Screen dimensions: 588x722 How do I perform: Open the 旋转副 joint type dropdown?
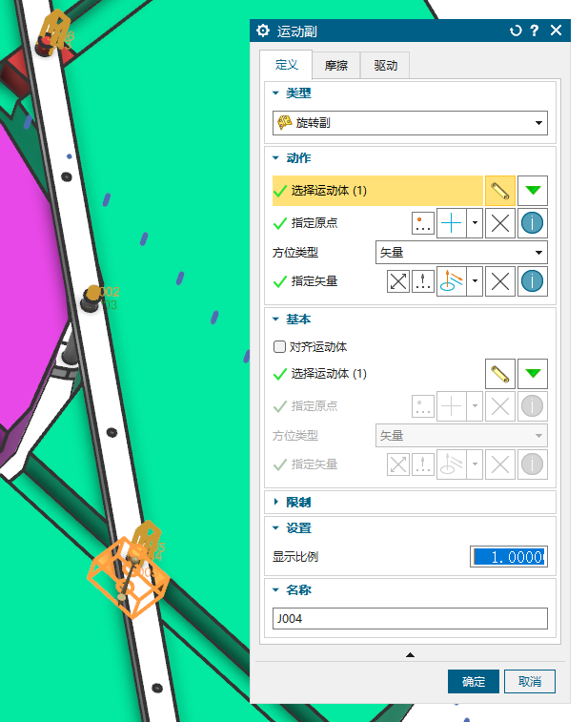[x=410, y=123]
